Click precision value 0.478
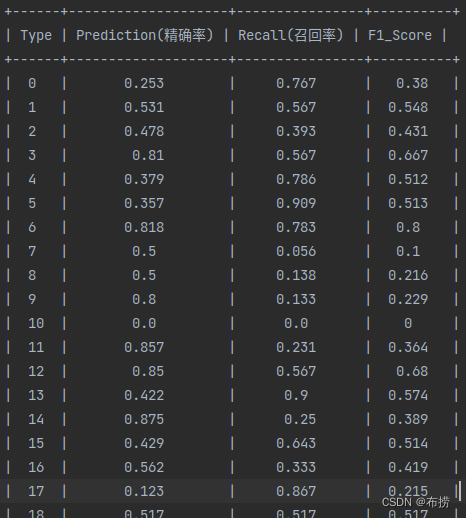Image resolution: width=466 pixels, height=518 pixels. click(144, 131)
